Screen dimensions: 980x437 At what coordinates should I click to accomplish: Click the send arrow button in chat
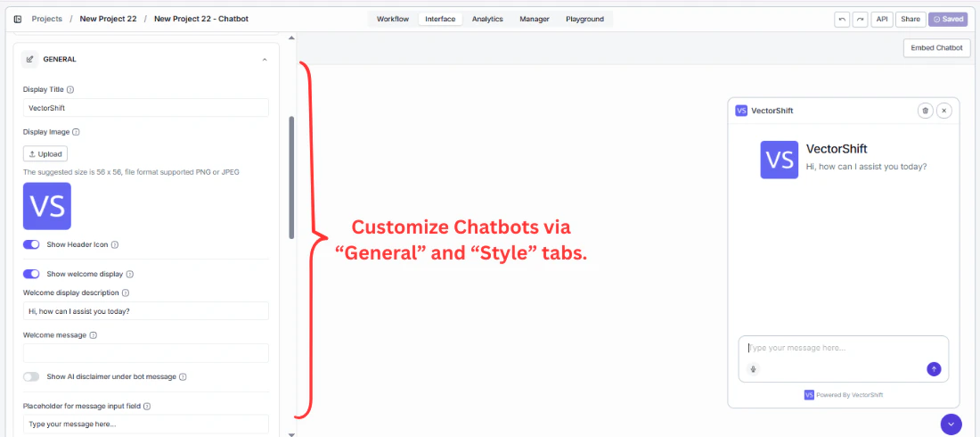coord(934,368)
